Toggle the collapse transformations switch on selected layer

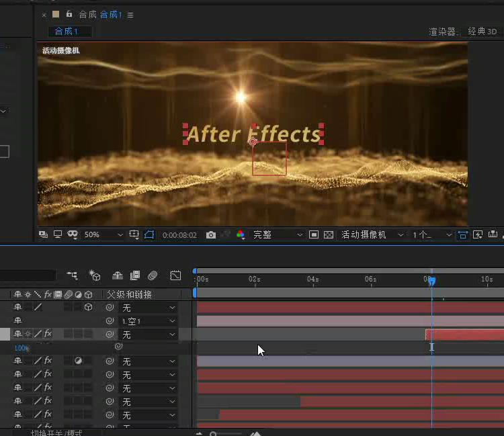pos(28,334)
